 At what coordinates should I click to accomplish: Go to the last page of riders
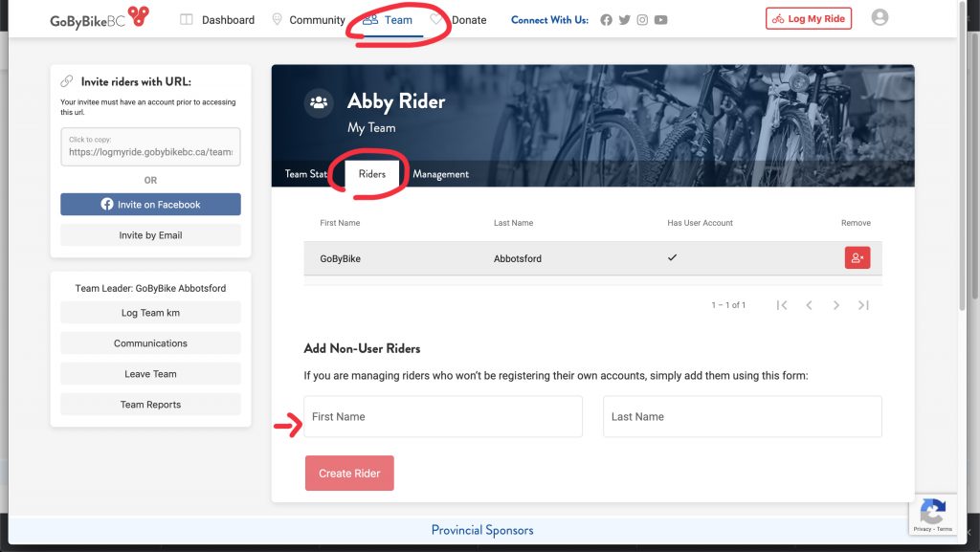(x=863, y=305)
